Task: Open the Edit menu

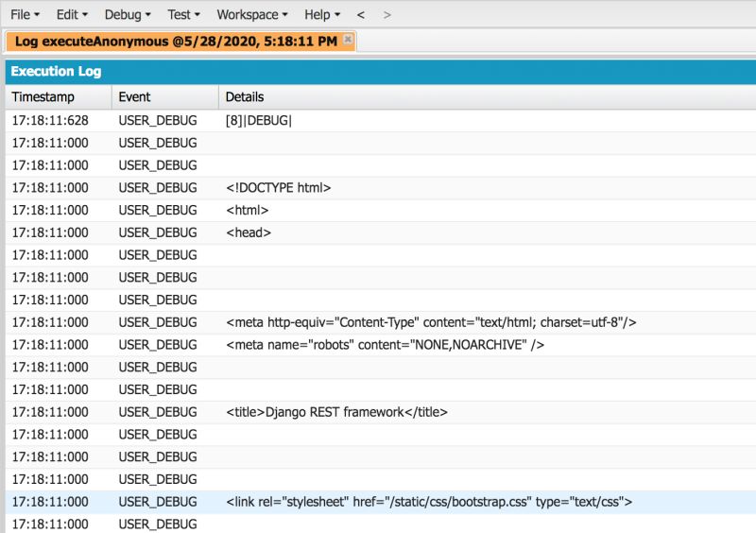Action: [72, 14]
